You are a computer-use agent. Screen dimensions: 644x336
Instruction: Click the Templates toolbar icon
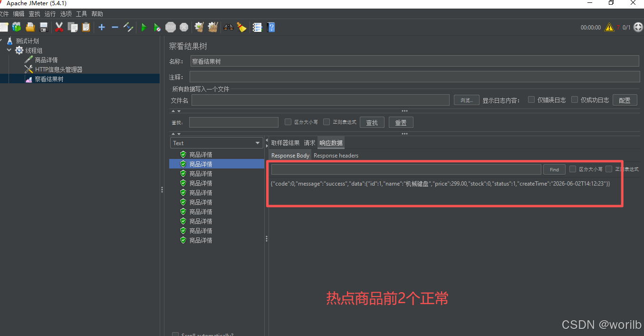point(17,27)
